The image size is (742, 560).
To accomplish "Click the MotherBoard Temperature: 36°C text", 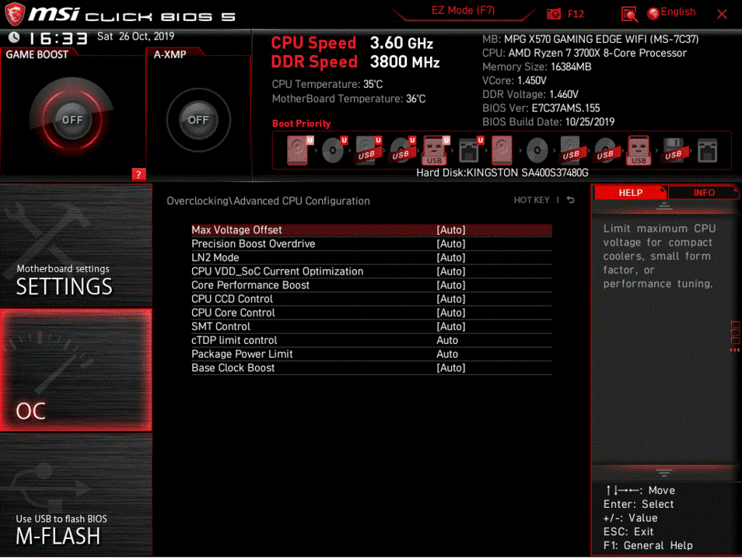I will click(348, 99).
